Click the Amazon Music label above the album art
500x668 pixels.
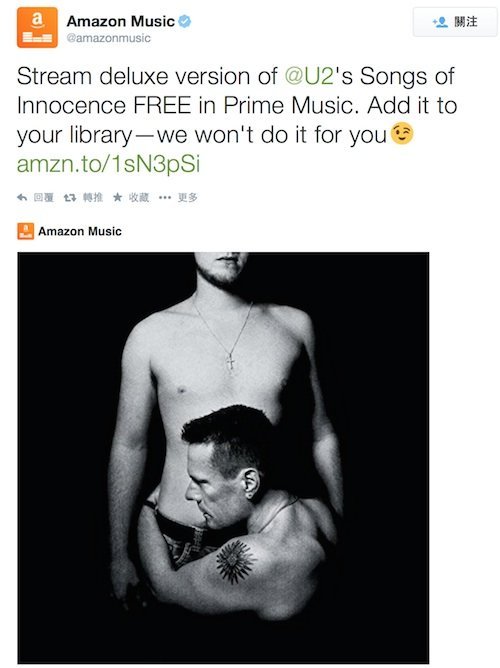(x=80, y=231)
